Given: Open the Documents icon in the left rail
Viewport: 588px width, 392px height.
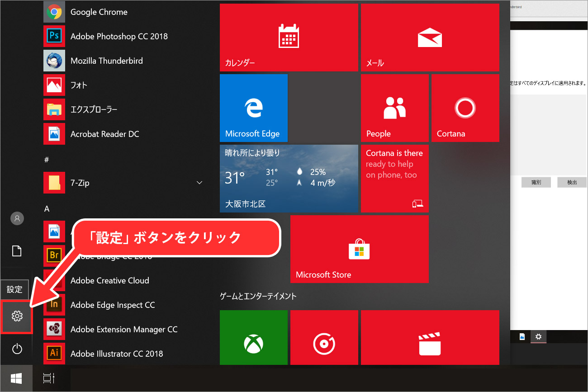Looking at the screenshot, I should [x=17, y=251].
